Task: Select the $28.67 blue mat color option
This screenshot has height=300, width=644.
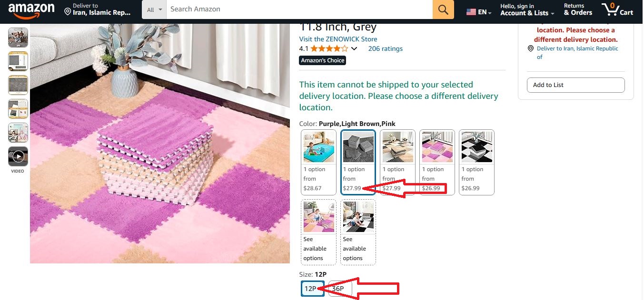Action: [318, 162]
